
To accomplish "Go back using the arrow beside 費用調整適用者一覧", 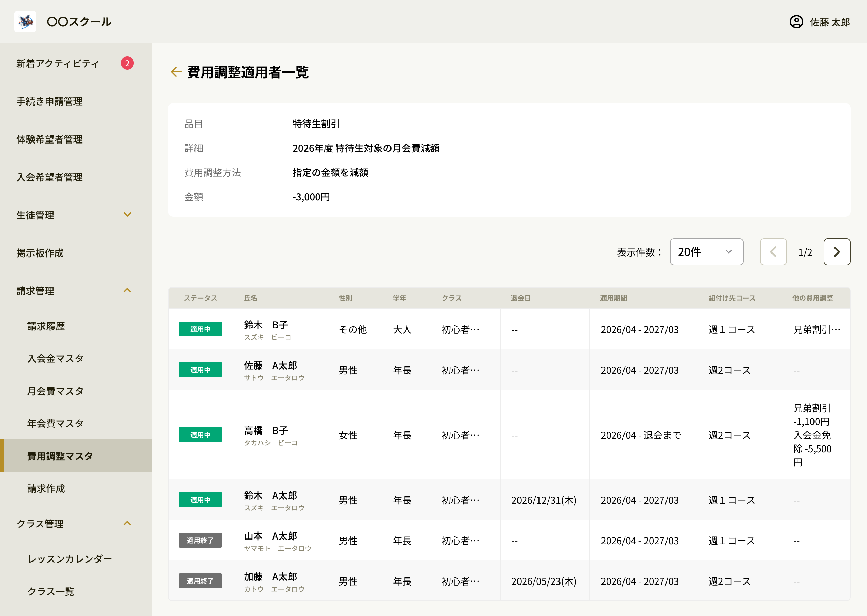I will coord(176,72).
